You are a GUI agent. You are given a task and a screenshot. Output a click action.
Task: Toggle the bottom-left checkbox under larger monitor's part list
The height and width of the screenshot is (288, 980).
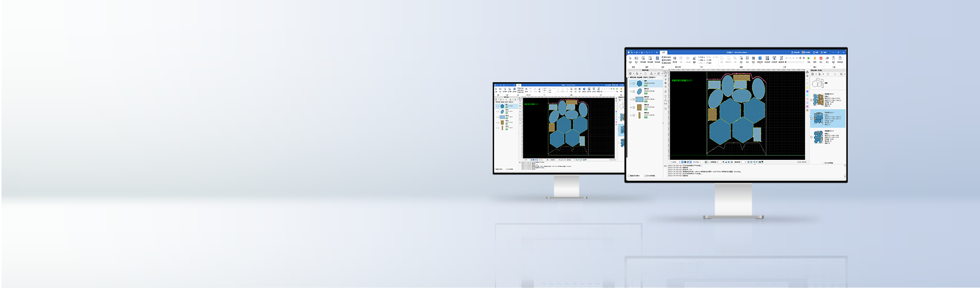pos(629,176)
